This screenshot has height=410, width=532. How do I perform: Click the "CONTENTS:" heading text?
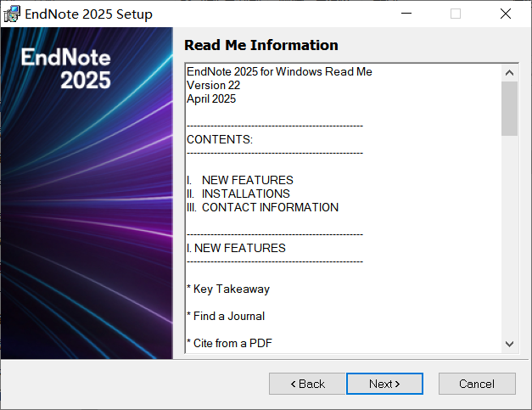[x=220, y=139]
